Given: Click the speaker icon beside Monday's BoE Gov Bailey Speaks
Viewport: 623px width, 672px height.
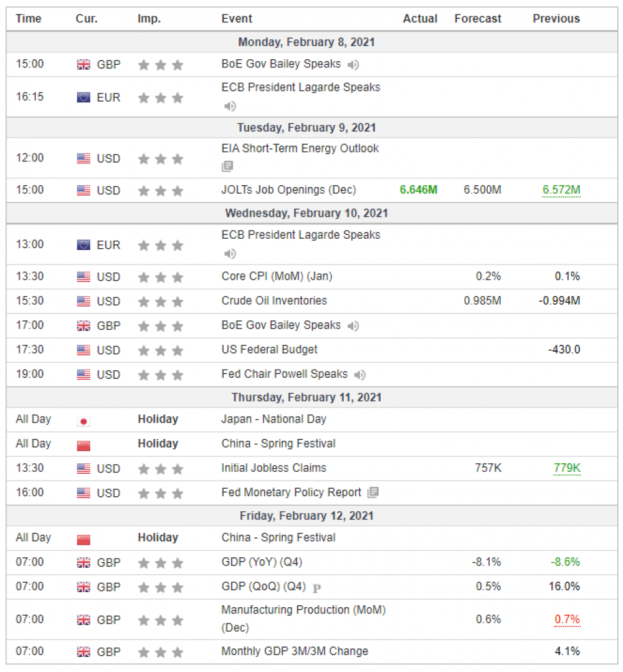Looking at the screenshot, I should [x=353, y=65].
